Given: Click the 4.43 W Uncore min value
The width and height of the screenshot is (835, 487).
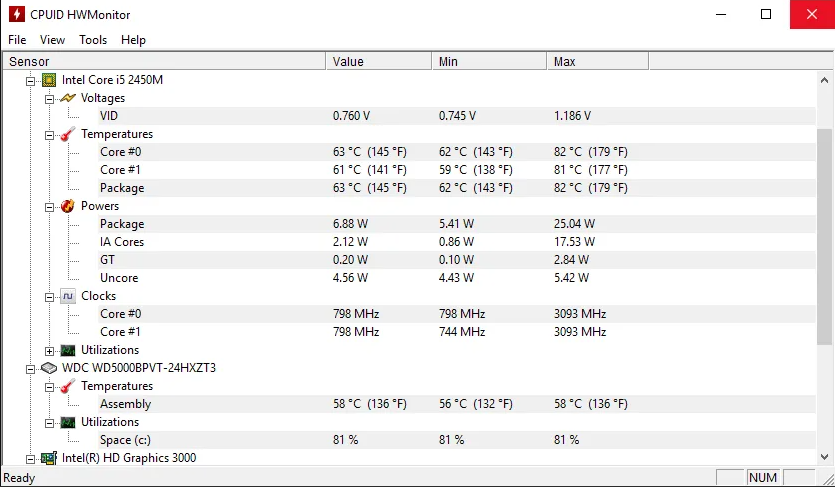Looking at the screenshot, I should click(456, 278).
